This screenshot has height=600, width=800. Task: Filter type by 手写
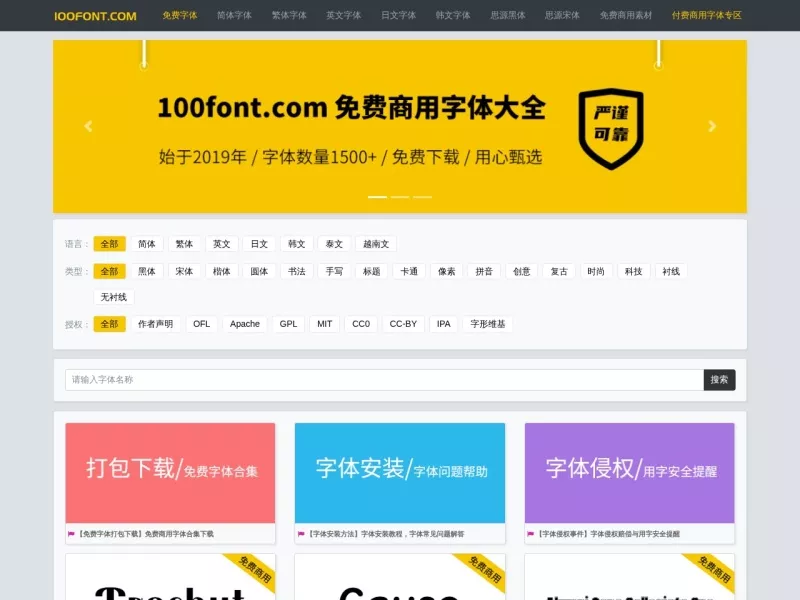pyautogui.click(x=334, y=271)
